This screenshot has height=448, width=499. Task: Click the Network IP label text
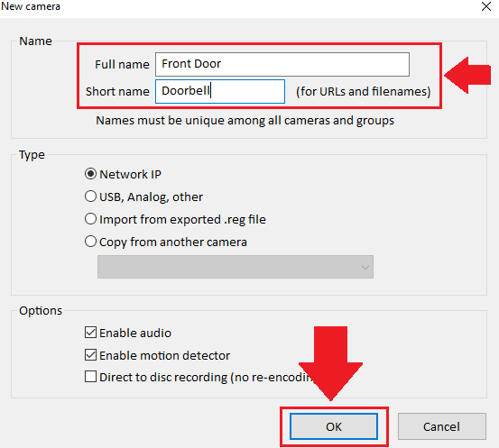pyautogui.click(x=131, y=174)
